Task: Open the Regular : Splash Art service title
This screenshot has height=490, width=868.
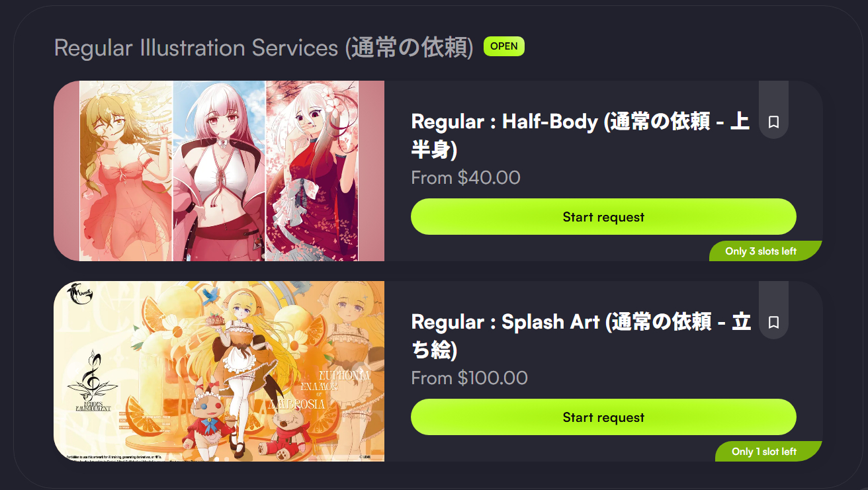Action: click(581, 336)
